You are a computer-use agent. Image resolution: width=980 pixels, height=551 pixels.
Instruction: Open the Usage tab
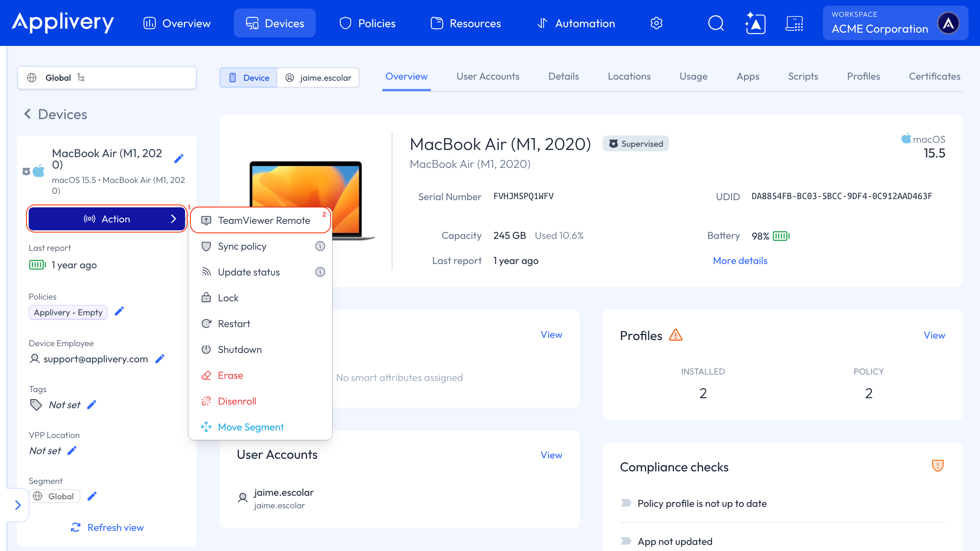coord(693,76)
